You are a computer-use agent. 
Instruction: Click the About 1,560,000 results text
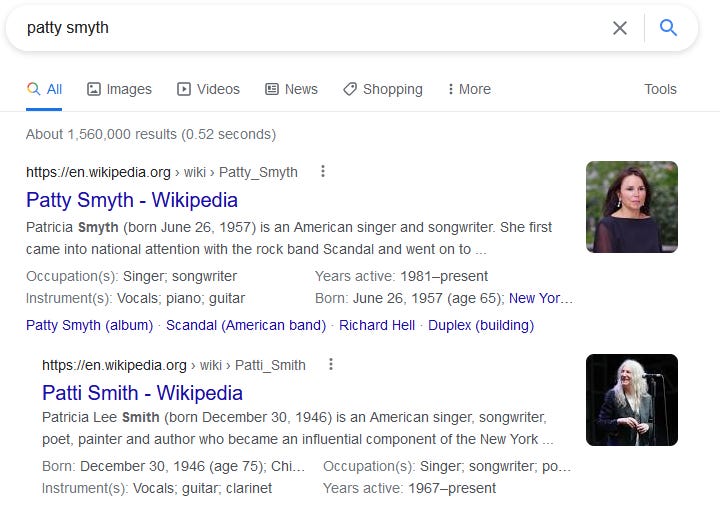[x=151, y=135]
